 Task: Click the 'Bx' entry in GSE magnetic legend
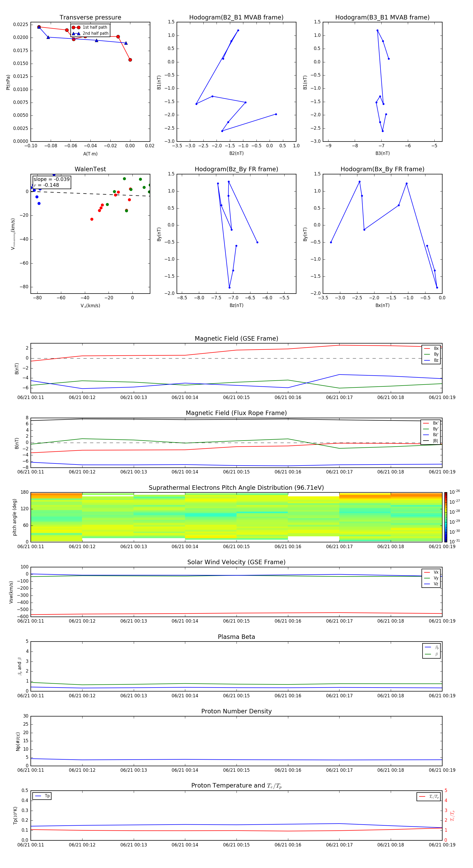point(431,349)
